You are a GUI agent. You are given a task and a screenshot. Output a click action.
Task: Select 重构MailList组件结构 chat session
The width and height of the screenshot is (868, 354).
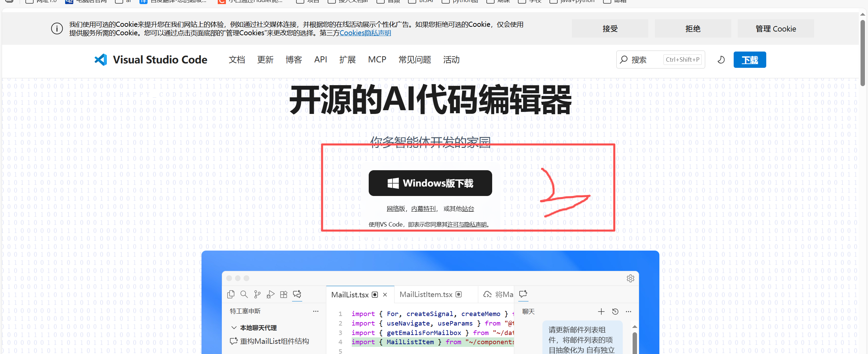click(x=270, y=341)
